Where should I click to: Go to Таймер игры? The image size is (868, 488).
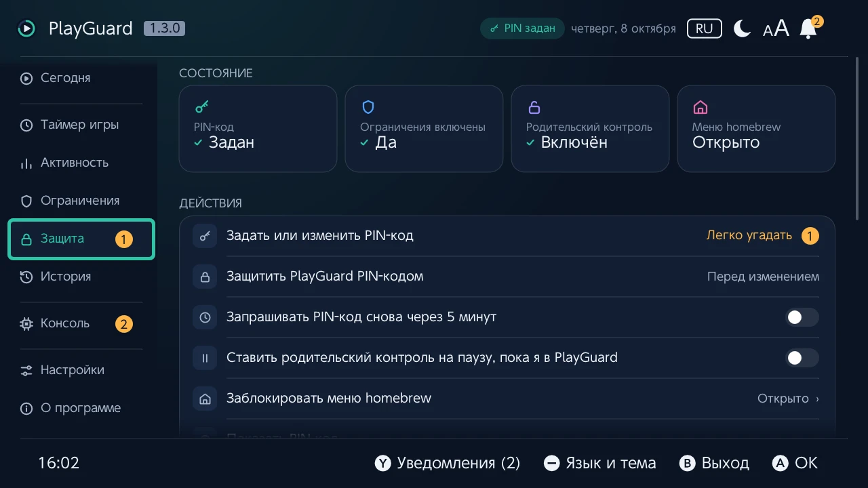81,125
